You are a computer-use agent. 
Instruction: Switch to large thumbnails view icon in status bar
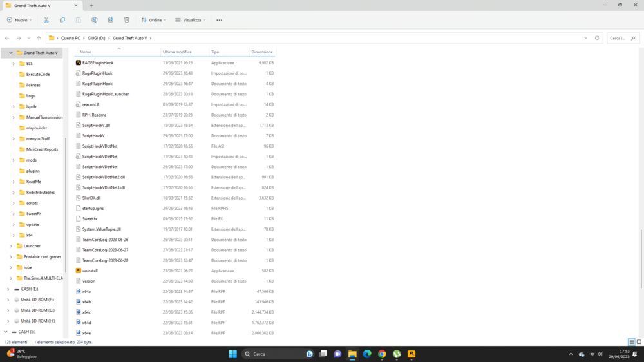[639, 342]
